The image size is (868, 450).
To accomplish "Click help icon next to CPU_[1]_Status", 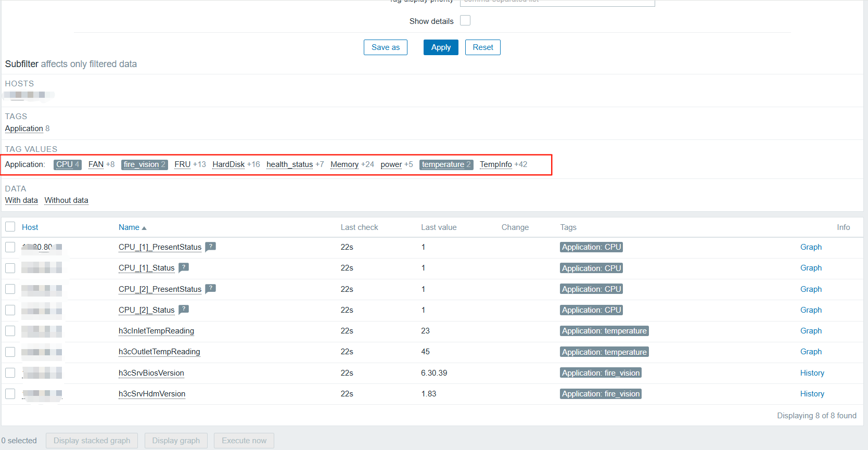I will (183, 267).
